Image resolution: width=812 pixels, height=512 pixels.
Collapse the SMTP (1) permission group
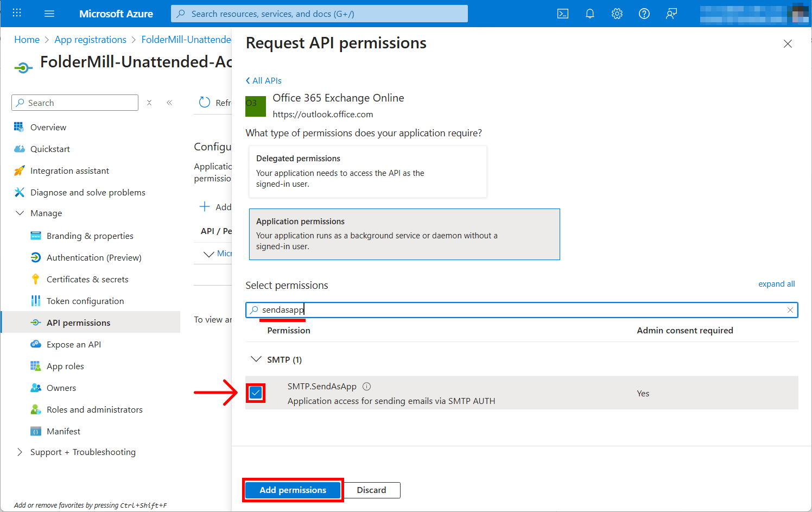pyautogui.click(x=256, y=359)
